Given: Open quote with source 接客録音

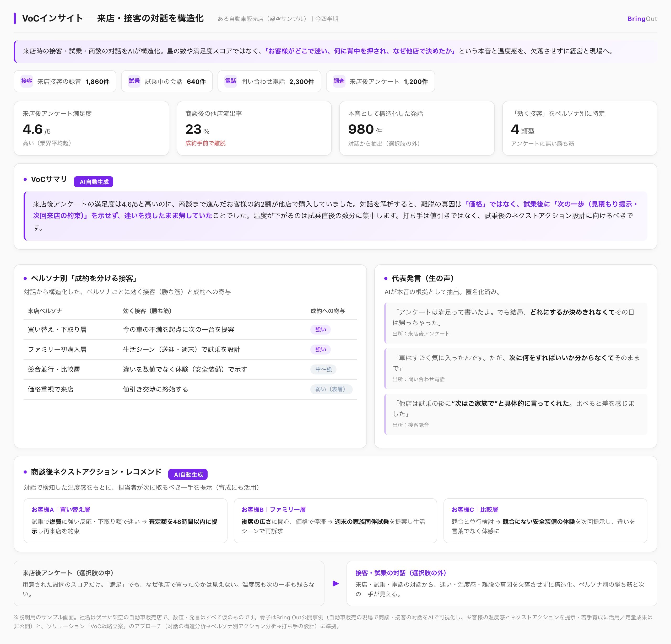Looking at the screenshot, I should [x=516, y=414].
